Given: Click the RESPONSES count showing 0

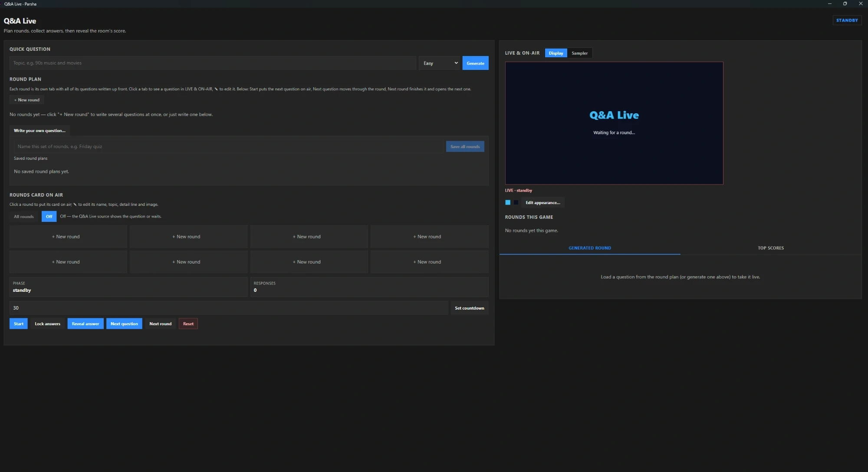Looking at the screenshot, I should point(369,287).
